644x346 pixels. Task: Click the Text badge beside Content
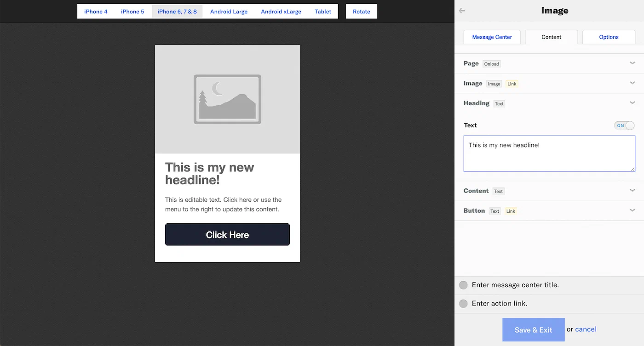[499, 191]
